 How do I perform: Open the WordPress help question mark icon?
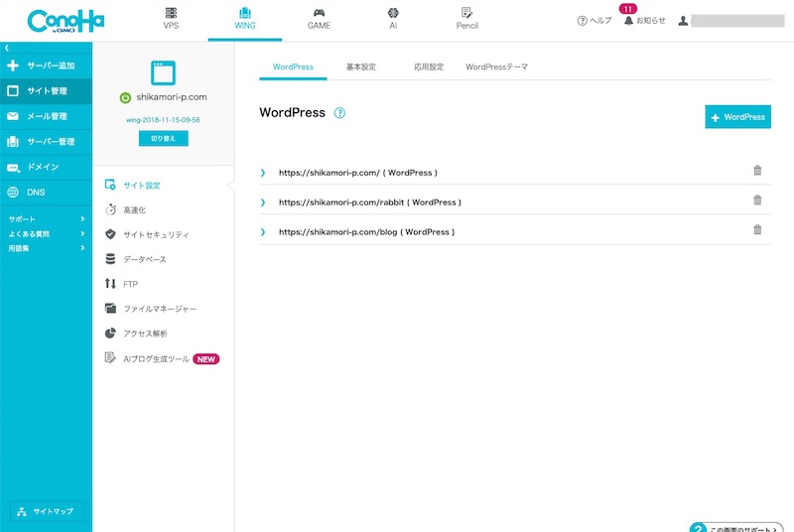(339, 113)
